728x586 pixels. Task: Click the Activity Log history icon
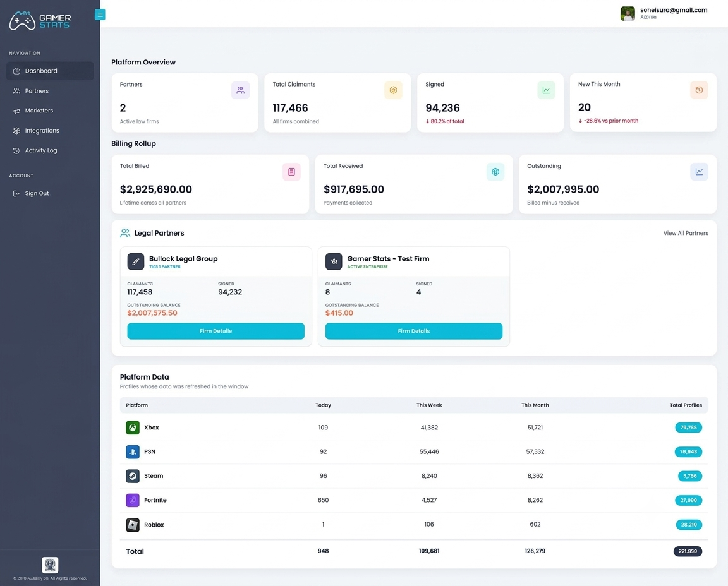pyautogui.click(x=16, y=150)
